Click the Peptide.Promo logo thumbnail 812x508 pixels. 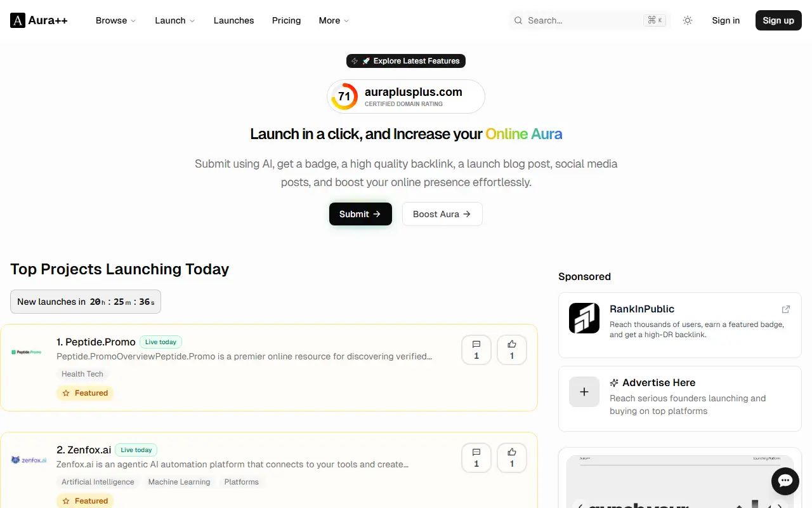pos(27,352)
